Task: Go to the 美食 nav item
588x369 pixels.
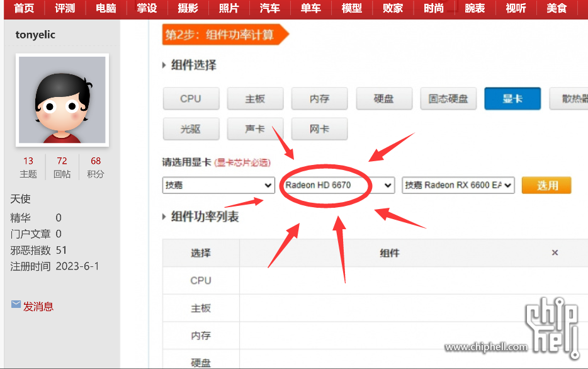Action: [557, 8]
